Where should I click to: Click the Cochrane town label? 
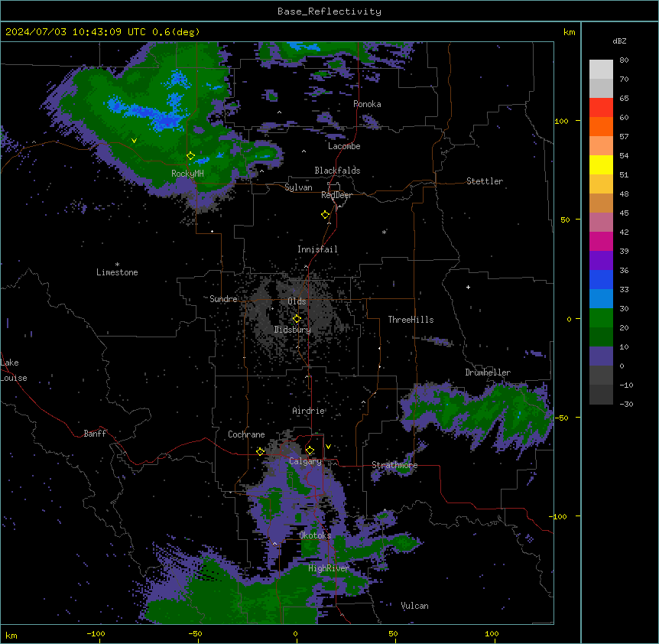246,434
